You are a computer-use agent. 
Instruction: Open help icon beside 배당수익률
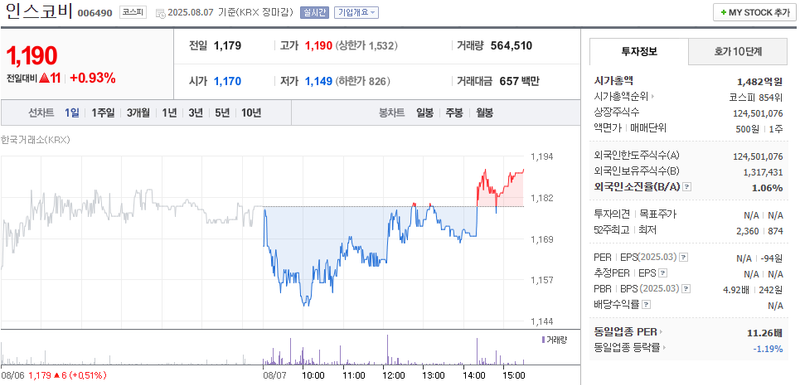646,305
